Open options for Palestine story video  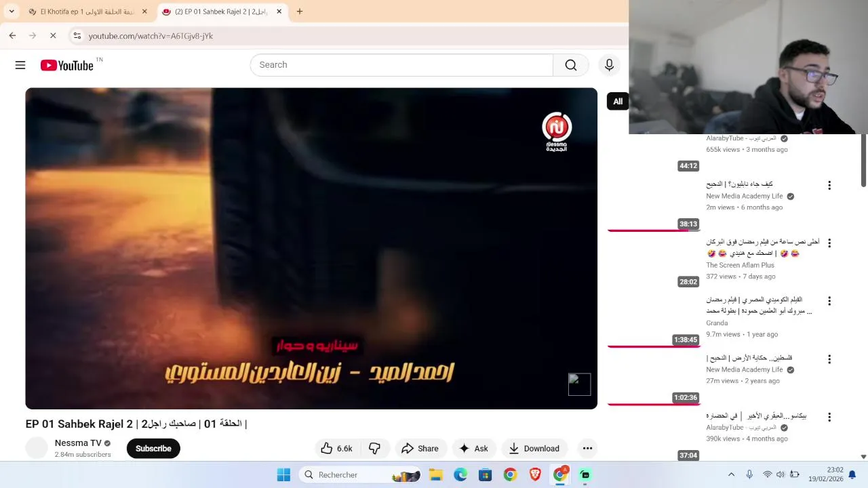pos(829,359)
